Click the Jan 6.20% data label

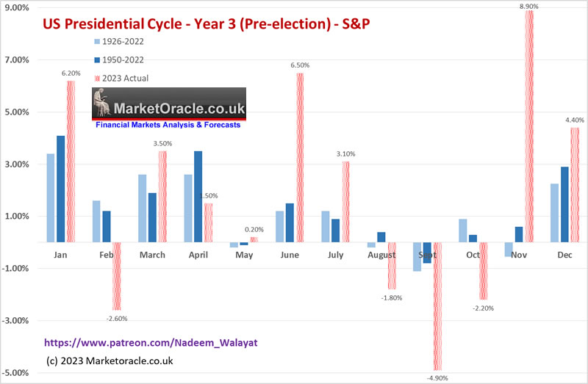tap(71, 73)
